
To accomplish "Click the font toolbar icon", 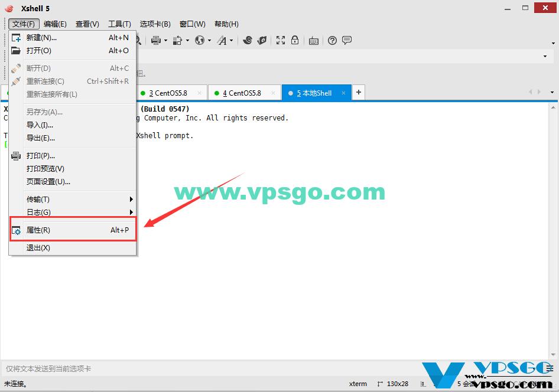I will pos(222,40).
